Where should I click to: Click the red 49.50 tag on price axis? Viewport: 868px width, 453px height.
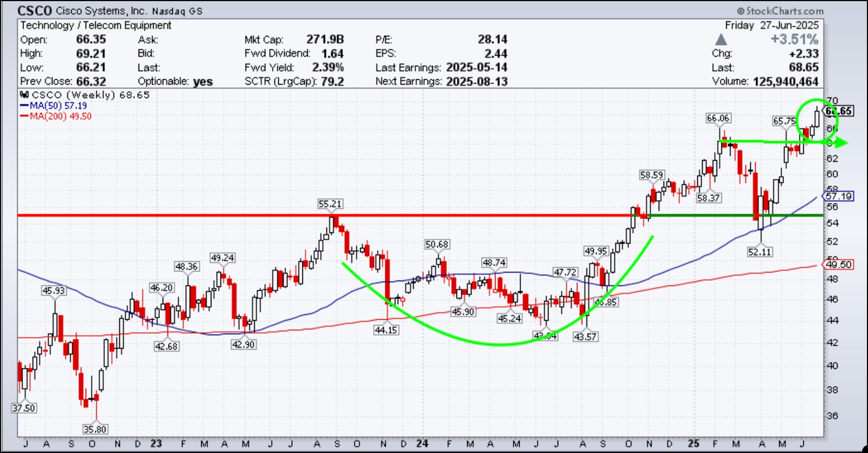pyautogui.click(x=838, y=265)
